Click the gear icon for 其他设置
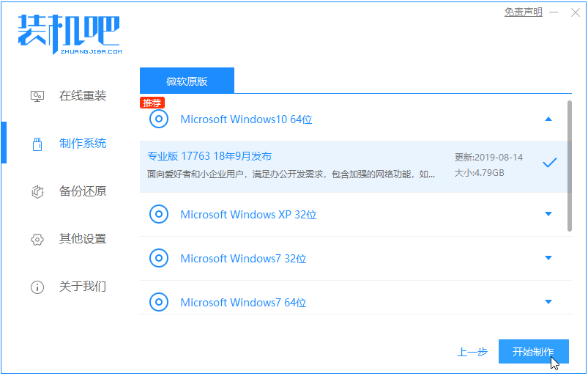588x376 pixels. [x=37, y=240]
